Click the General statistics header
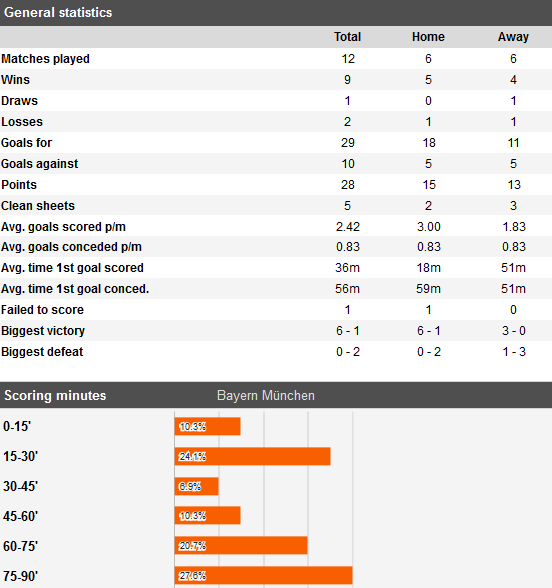The width and height of the screenshot is (552, 588). pos(58,12)
